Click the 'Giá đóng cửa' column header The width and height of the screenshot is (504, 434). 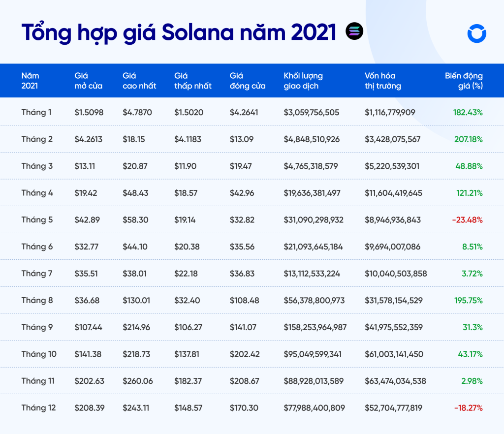(x=248, y=81)
